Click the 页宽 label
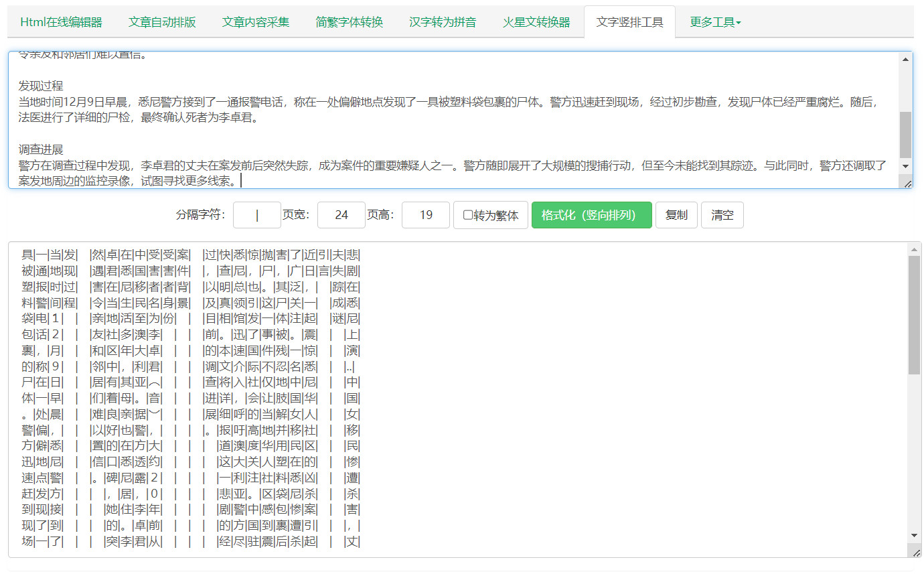 pos(297,215)
